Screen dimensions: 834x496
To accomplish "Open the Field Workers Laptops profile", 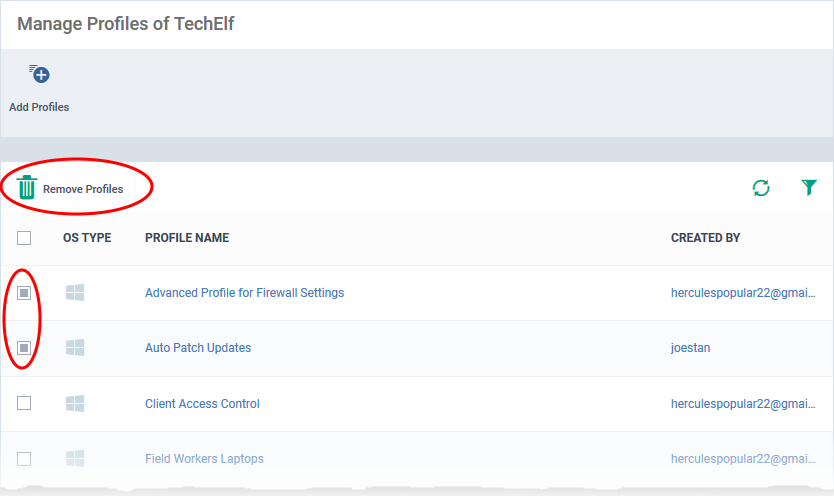I will (x=204, y=459).
